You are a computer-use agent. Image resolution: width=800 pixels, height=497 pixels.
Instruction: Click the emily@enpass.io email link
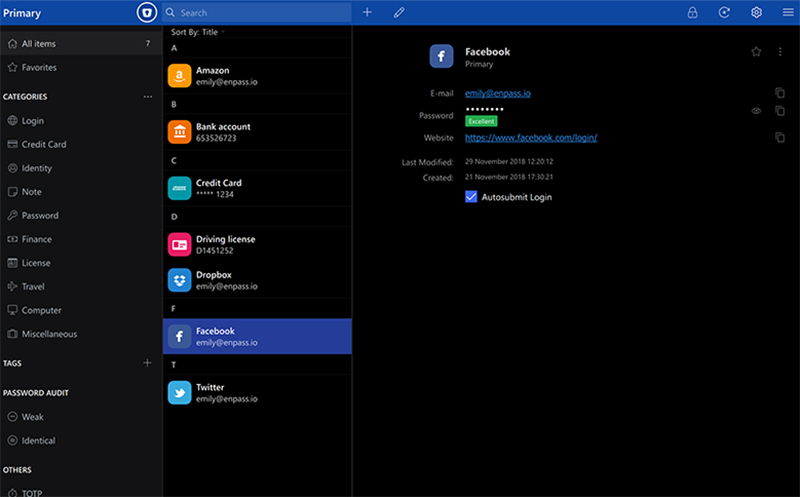point(497,93)
